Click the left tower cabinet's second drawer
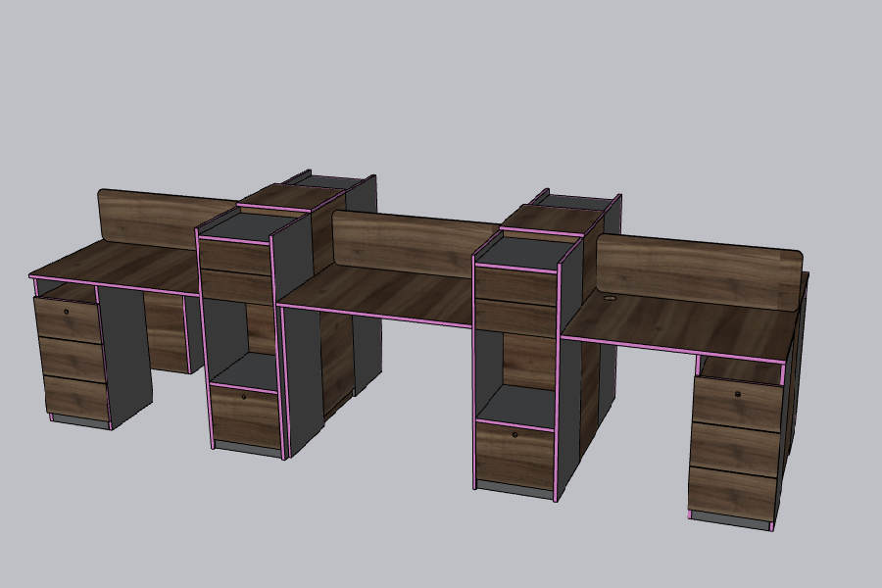The width and height of the screenshot is (882, 588). [x=235, y=287]
